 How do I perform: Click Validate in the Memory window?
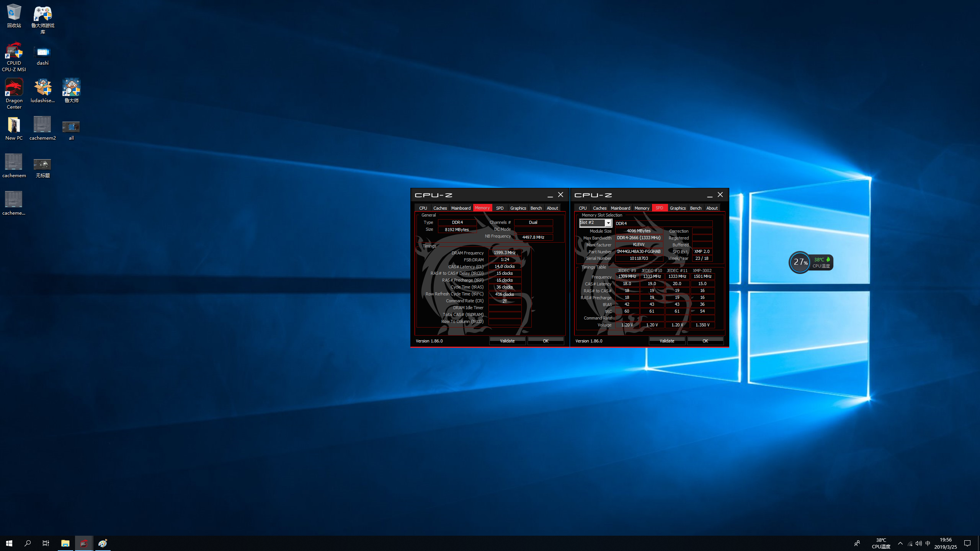coord(507,341)
